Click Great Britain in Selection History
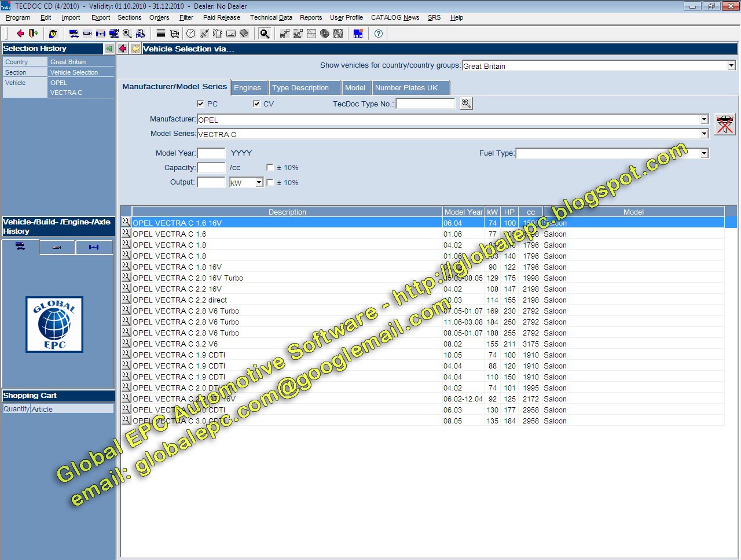 tap(68, 62)
